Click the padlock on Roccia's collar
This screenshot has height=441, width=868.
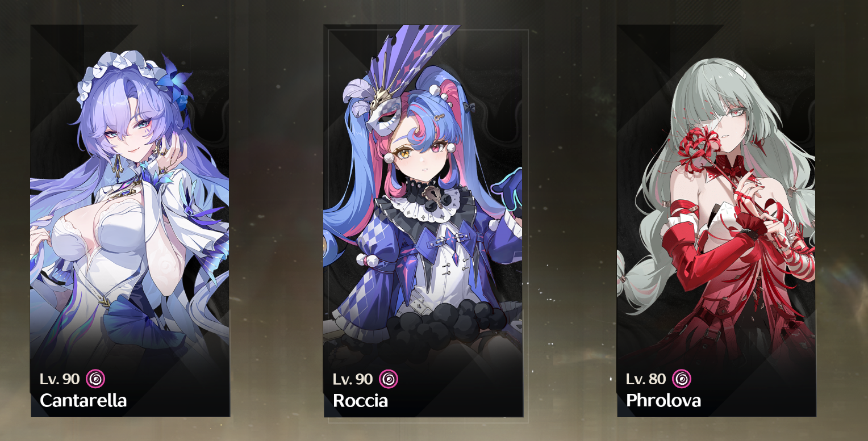436,196
